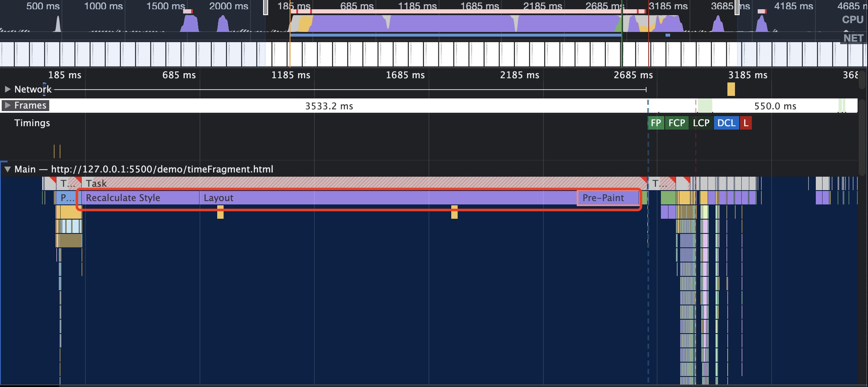Click the right overview selection handle
Screen dimensions: 868x387
pyautogui.click(x=737, y=7)
